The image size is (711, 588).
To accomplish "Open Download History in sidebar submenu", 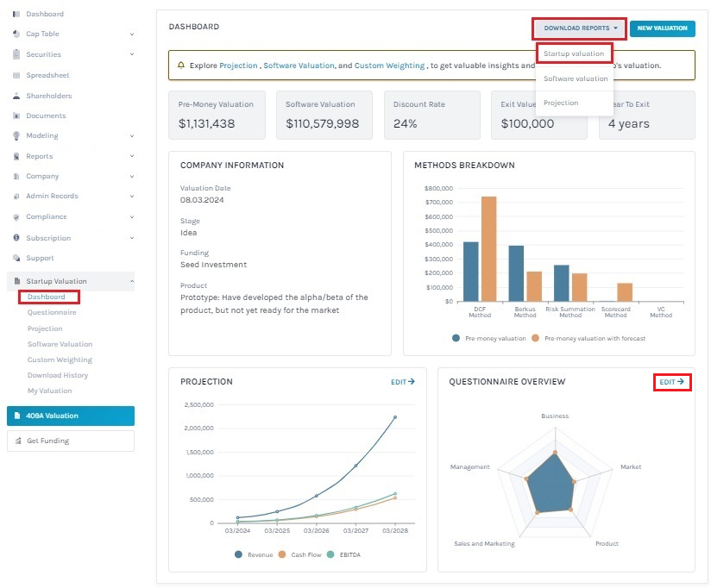I will [58, 375].
